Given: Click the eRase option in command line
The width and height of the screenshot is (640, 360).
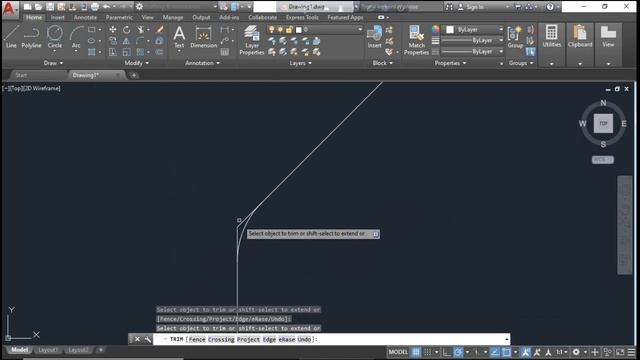Looking at the screenshot, I should 287,339.
